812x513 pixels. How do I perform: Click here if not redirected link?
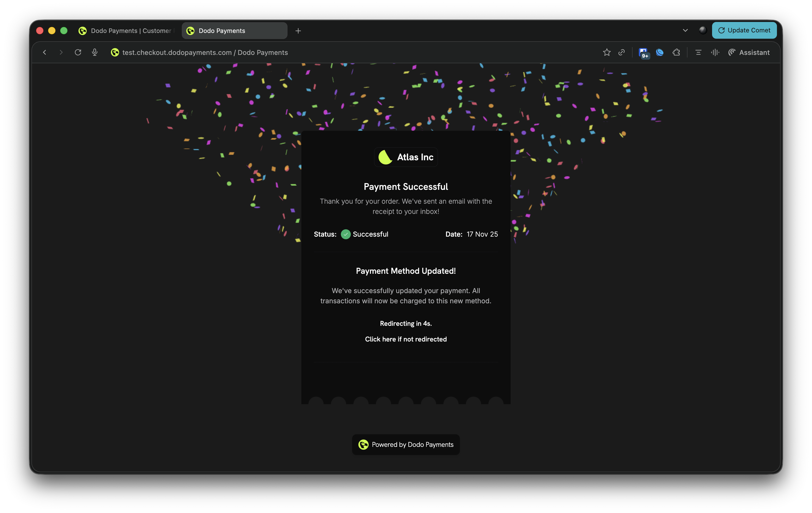[406, 339]
